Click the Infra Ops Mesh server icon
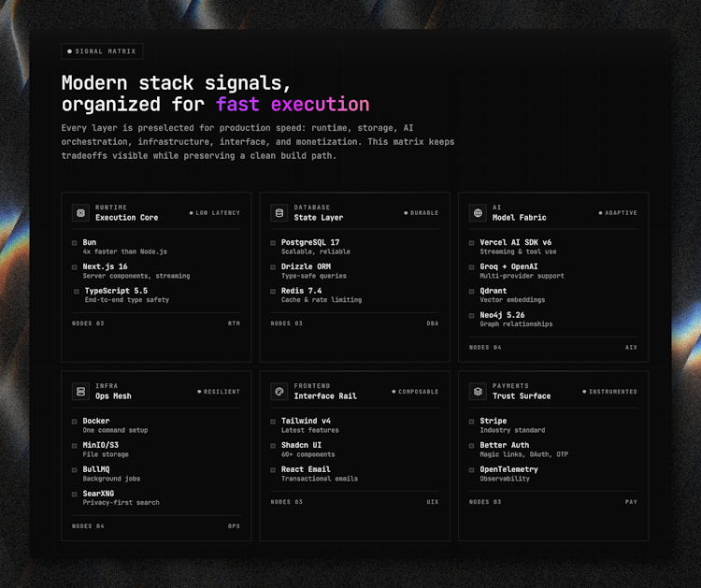 80,392
